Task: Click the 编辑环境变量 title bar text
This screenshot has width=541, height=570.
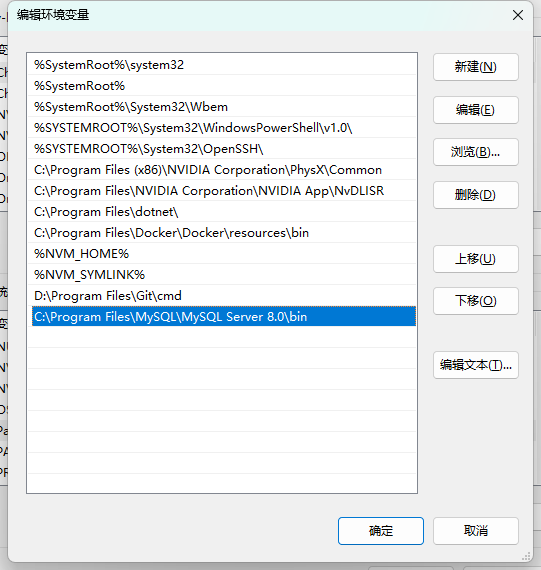Action: 53,15
